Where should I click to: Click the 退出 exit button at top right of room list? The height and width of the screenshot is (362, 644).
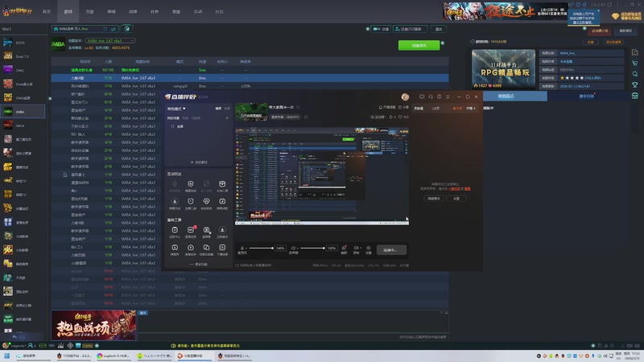click(439, 29)
